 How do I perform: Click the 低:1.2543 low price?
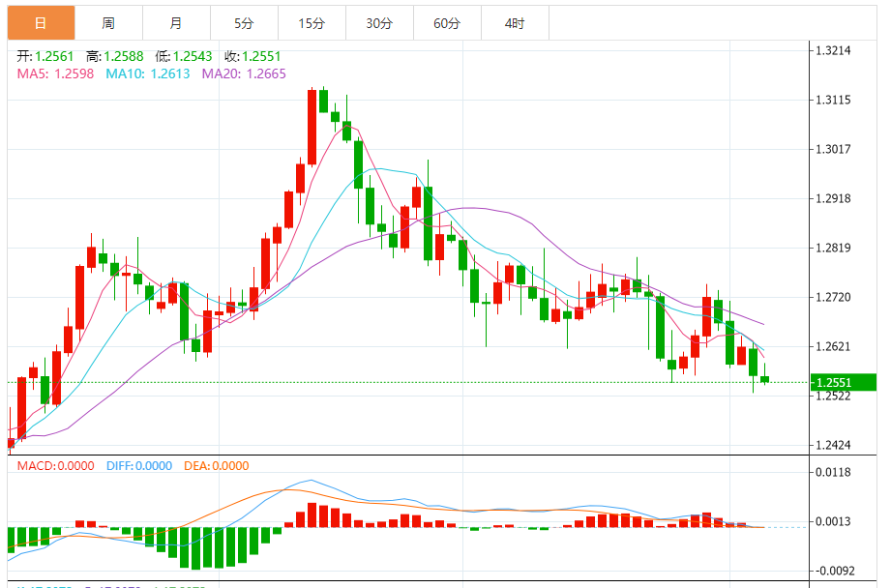tap(184, 56)
